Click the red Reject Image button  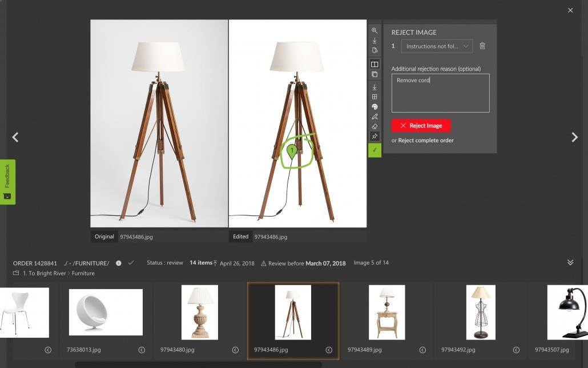tap(421, 125)
